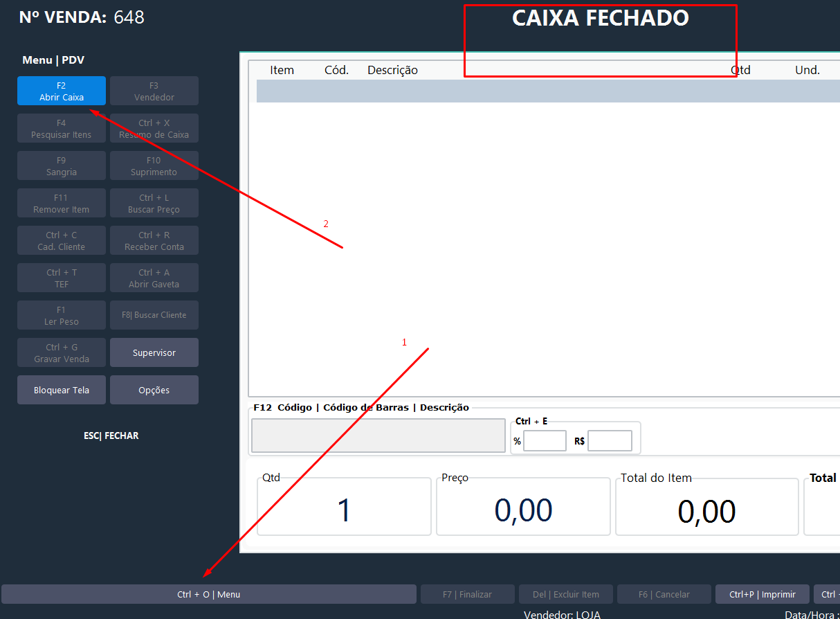Focus the F12 product code search field

point(378,436)
